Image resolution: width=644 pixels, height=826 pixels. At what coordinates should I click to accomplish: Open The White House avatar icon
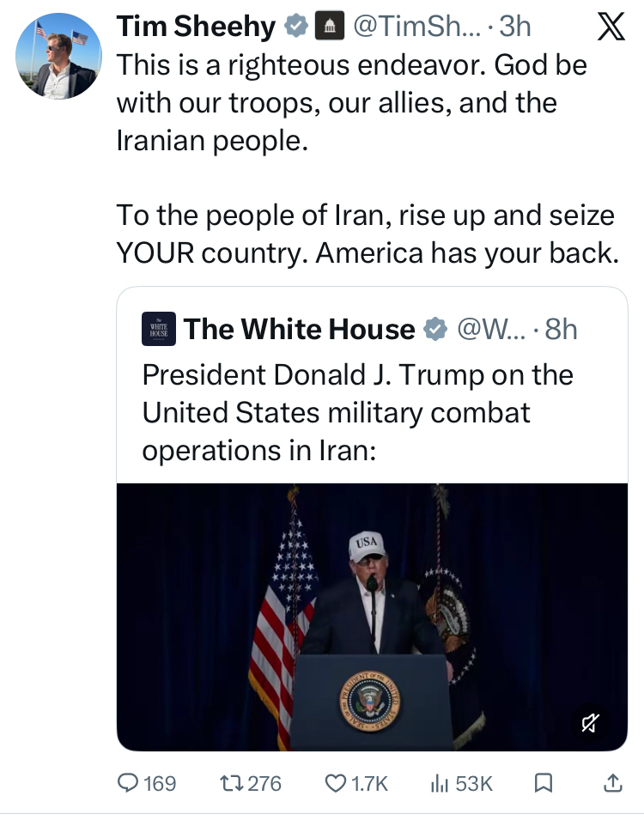coord(159,330)
